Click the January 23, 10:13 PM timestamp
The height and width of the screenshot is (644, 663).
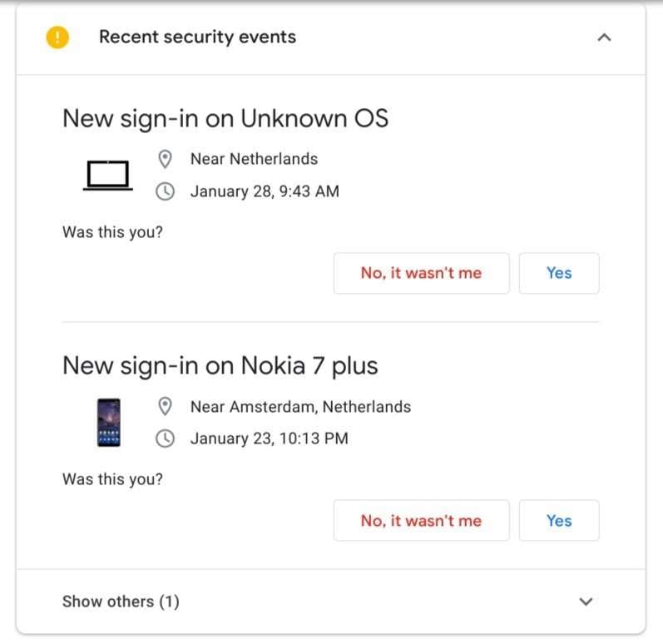(x=269, y=438)
